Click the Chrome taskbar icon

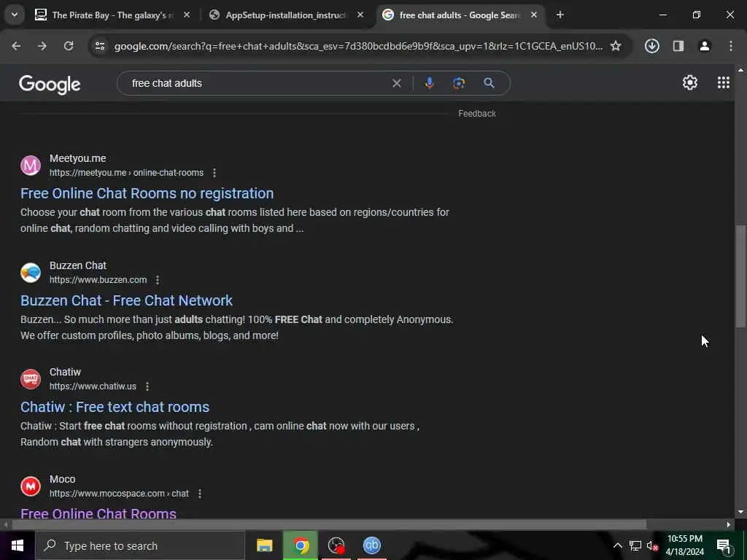click(x=300, y=545)
